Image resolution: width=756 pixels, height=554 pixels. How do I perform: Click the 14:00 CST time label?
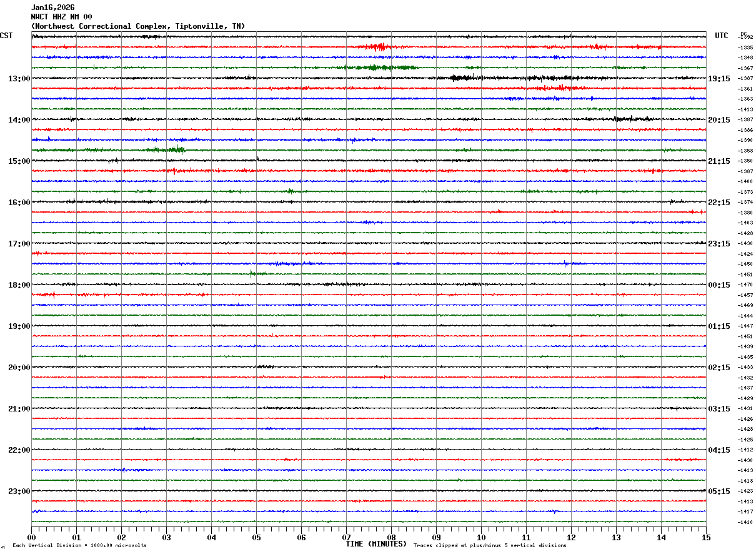[x=19, y=120]
